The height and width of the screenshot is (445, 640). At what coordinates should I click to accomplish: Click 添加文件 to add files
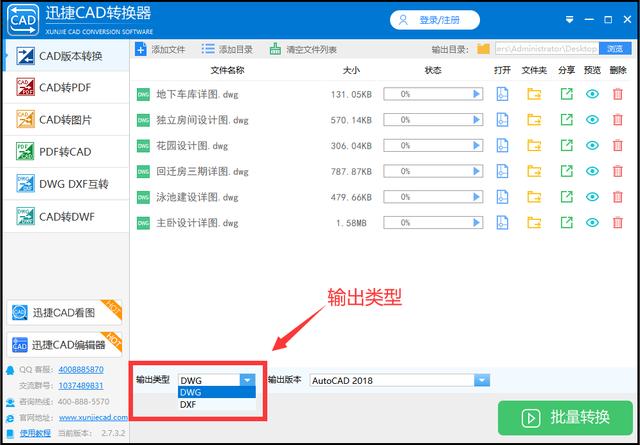[x=160, y=49]
